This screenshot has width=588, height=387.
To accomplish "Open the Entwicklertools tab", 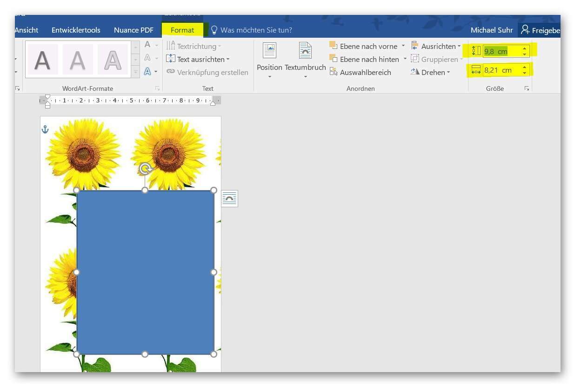I will pos(76,30).
